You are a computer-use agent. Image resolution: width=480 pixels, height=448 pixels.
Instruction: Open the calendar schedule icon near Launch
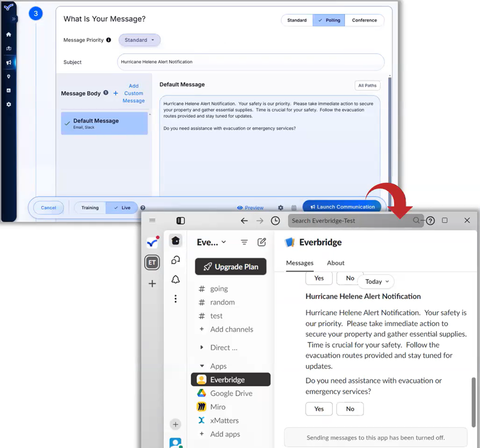point(294,208)
